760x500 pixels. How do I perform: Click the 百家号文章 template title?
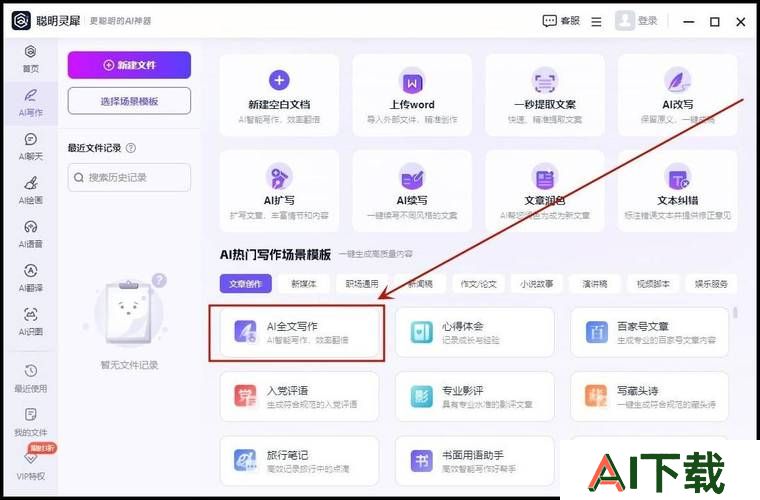[x=643, y=327]
